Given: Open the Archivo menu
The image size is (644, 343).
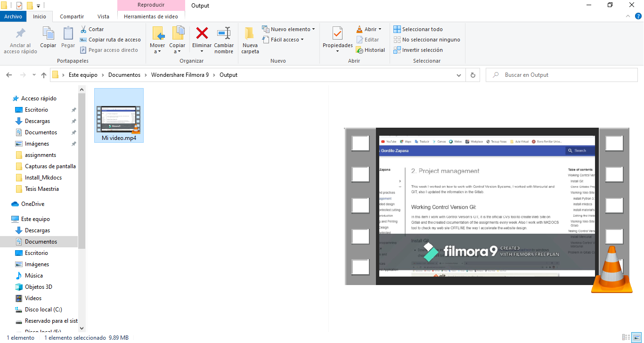Looking at the screenshot, I should point(13,16).
